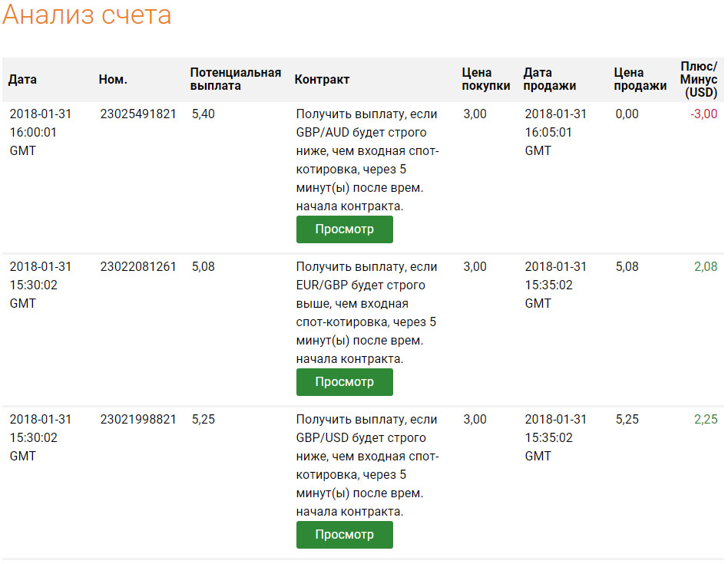The width and height of the screenshot is (728, 564).
Task: Click reference number 23025491821
Action: click(138, 114)
